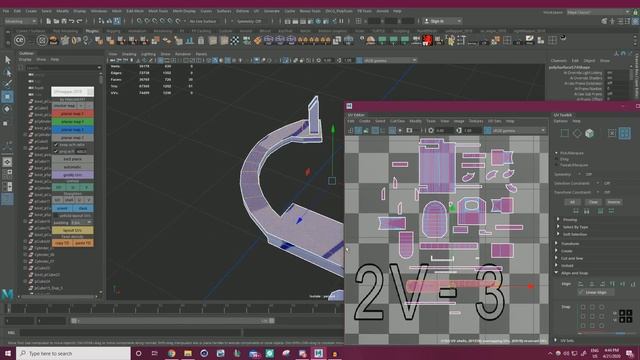Click the exposure icon in UV Editor toolbar
Screen dimensions: 640x360
[x=431, y=131]
